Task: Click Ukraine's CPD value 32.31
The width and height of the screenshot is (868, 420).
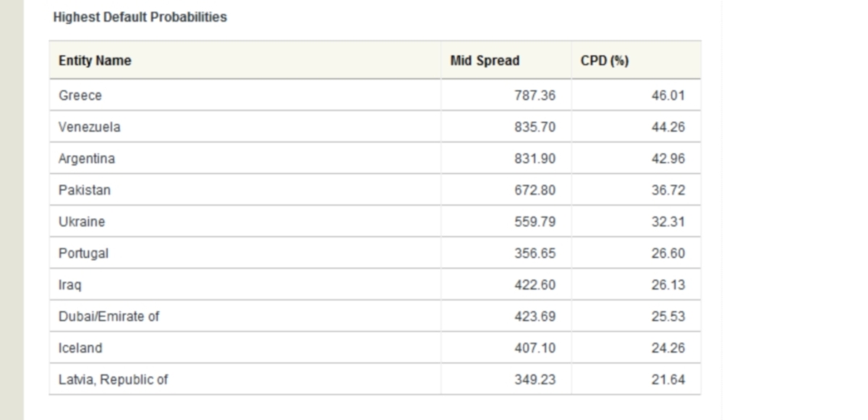Action: tap(668, 222)
